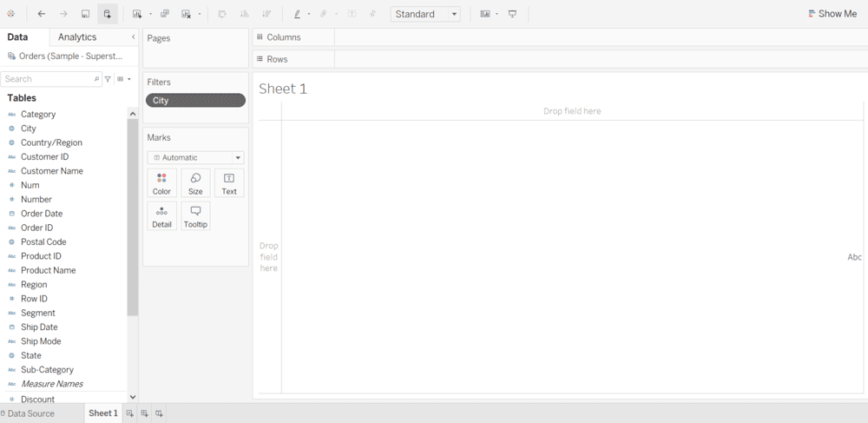Select the Highlight pen tool
The height and width of the screenshot is (423, 868).
point(297,14)
